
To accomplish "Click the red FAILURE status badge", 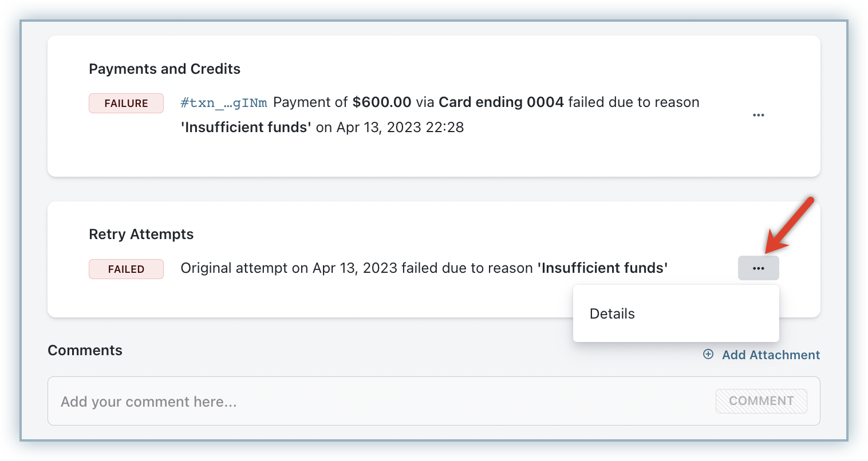I will pos(126,104).
